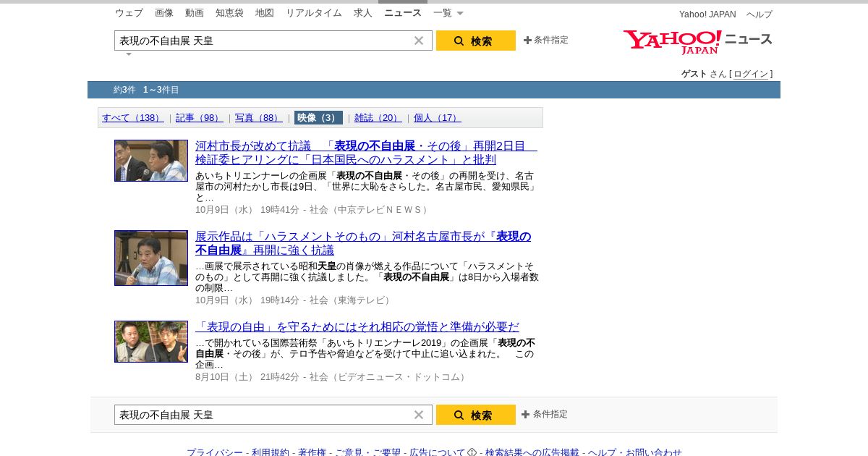Expand search suggestions arrow below top search box
Screen dimensions: 868x456
click(x=129, y=54)
